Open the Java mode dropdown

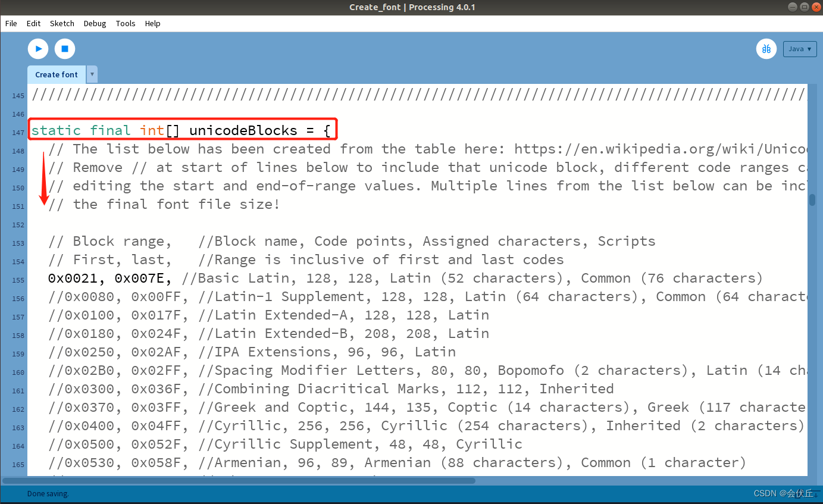click(800, 49)
